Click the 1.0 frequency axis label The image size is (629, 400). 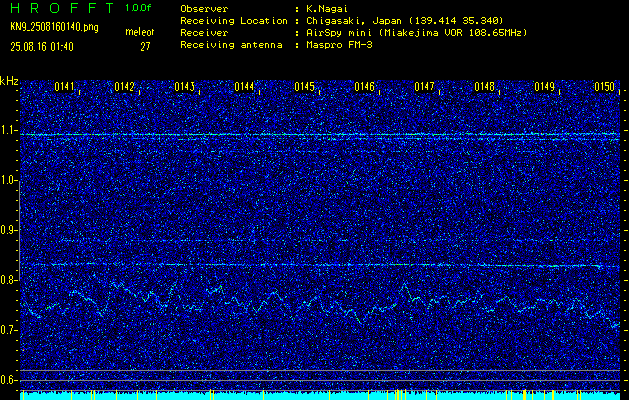coord(8,181)
